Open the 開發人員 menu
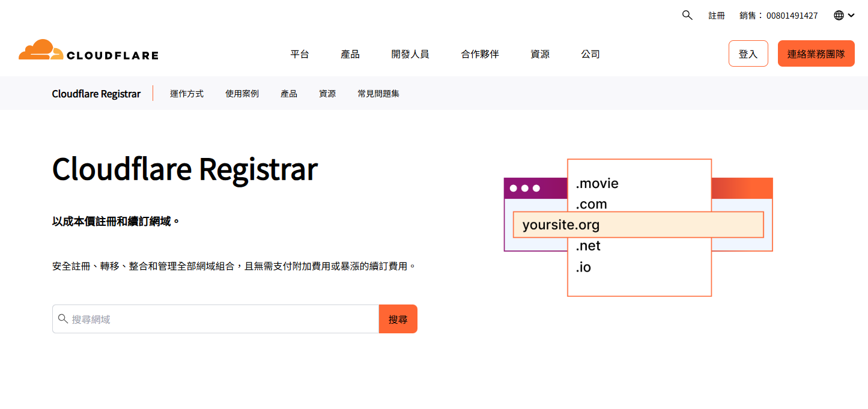 (410, 54)
